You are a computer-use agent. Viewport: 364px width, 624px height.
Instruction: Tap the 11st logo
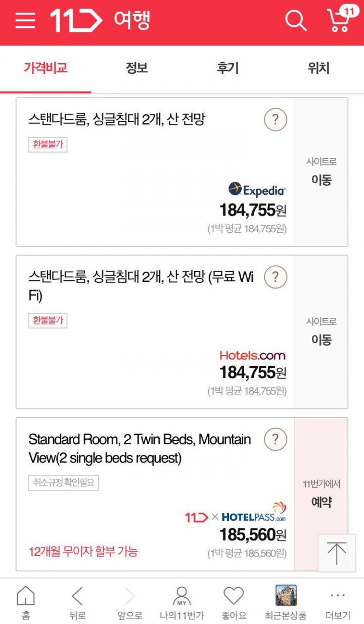[x=76, y=21]
